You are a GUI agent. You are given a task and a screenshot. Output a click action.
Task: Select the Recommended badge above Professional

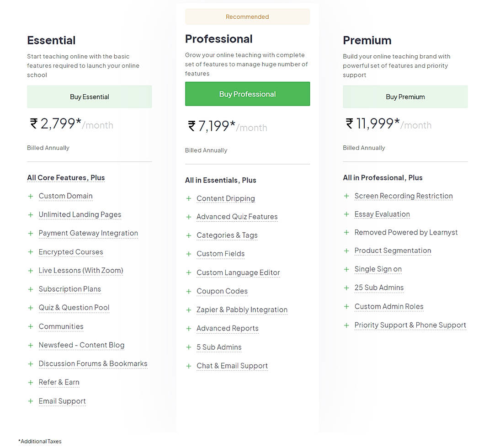pos(247,16)
